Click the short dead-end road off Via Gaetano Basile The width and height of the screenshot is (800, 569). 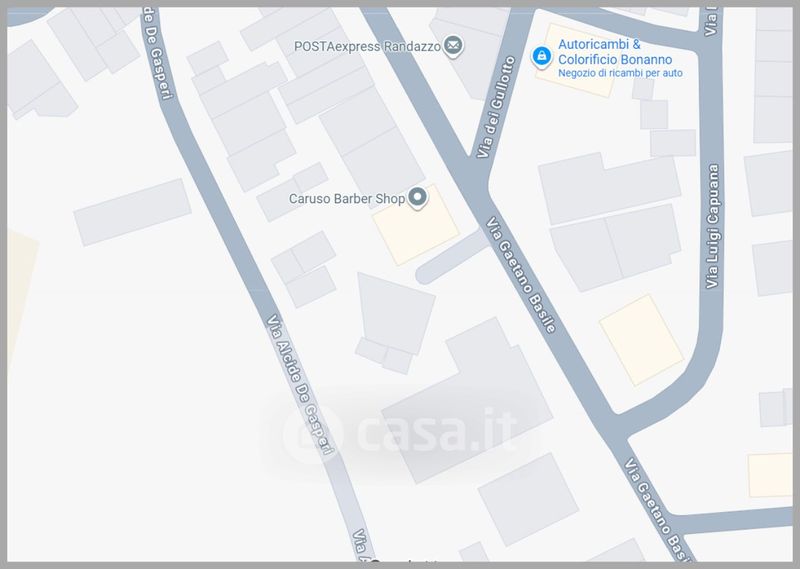point(452,258)
